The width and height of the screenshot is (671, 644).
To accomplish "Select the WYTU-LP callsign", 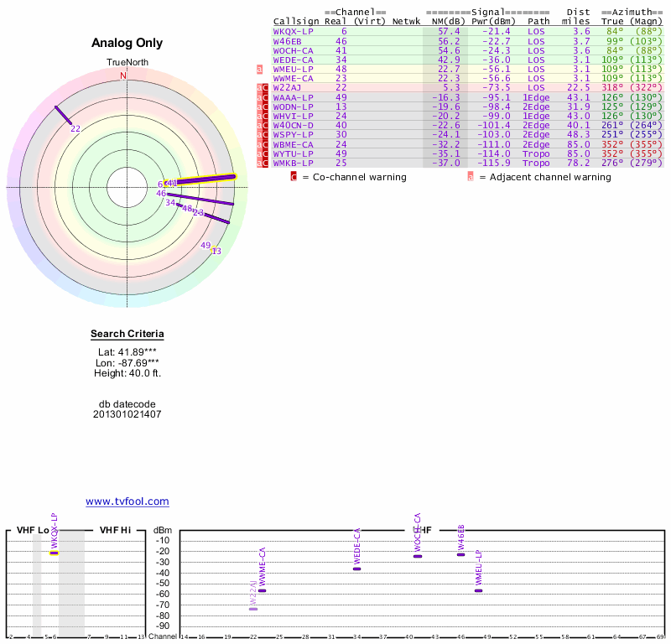I will pos(293,153).
